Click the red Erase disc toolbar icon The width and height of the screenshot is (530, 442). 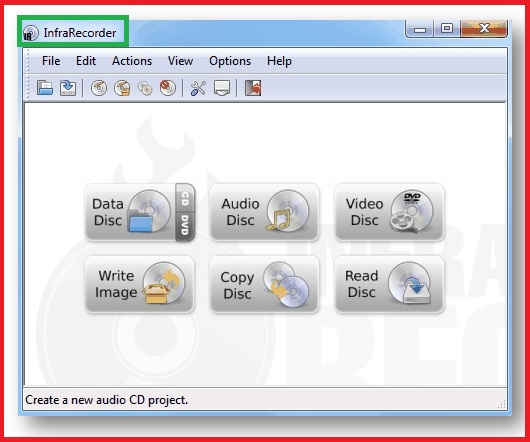(x=168, y=88)
